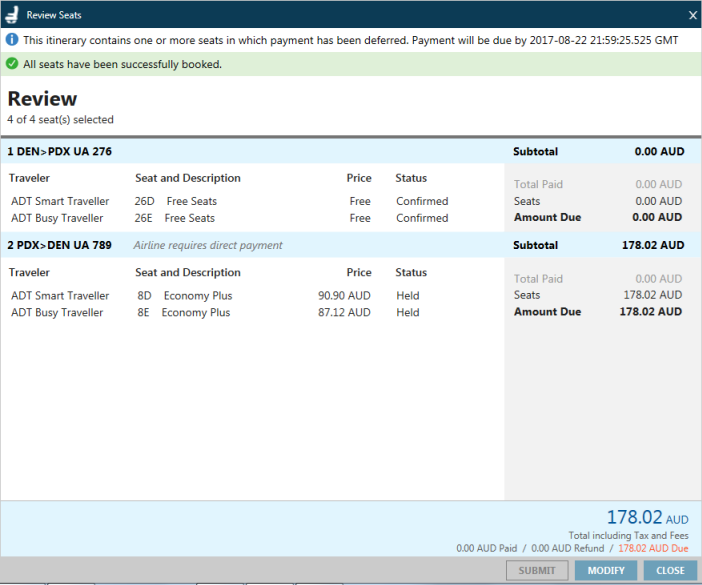
Task: Click the 'All seats have been successfully booked' banner
Action: pos(122,64)
